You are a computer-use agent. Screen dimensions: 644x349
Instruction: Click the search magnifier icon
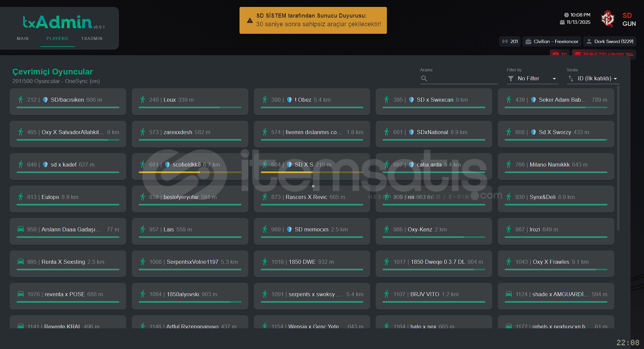click(x=424, y=79)
